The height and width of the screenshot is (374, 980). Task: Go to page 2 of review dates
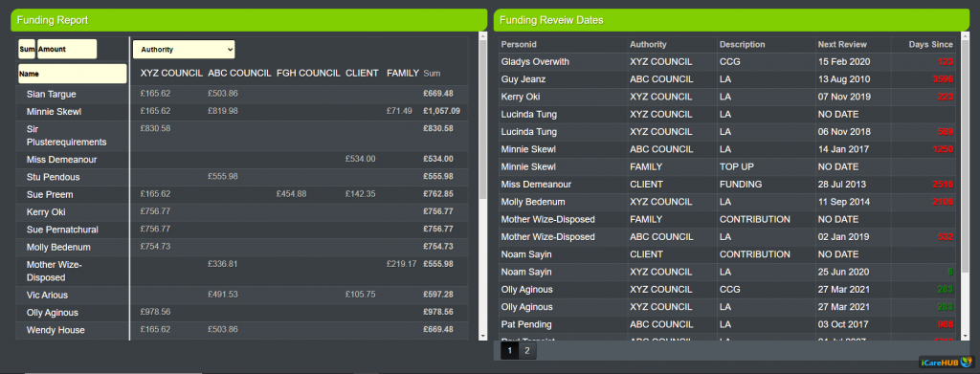527,351
